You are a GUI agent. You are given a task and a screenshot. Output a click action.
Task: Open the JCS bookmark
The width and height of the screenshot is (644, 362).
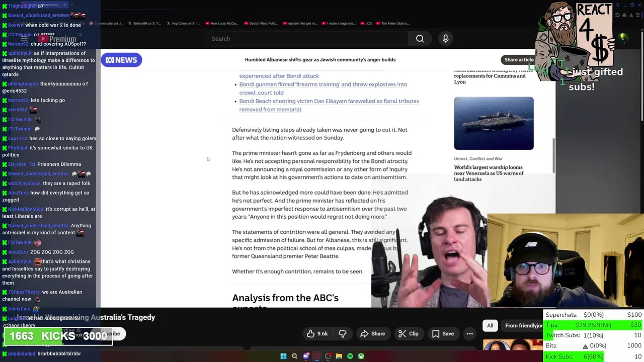click(365, 23)
